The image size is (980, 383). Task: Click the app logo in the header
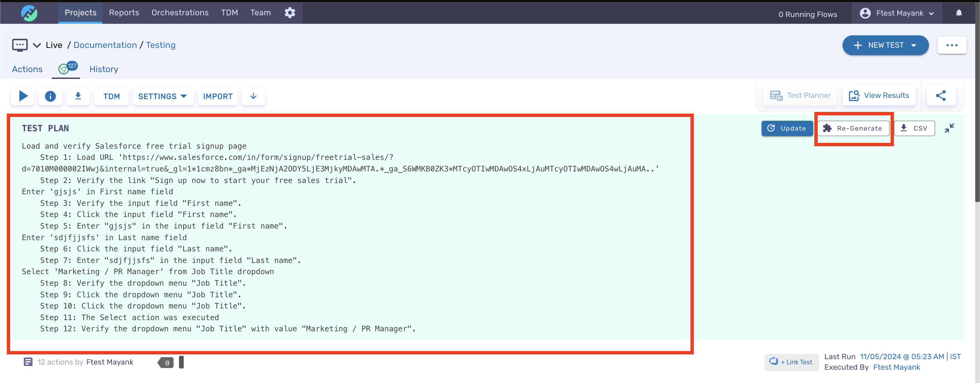pyautogui.click(x=29, y=13)
